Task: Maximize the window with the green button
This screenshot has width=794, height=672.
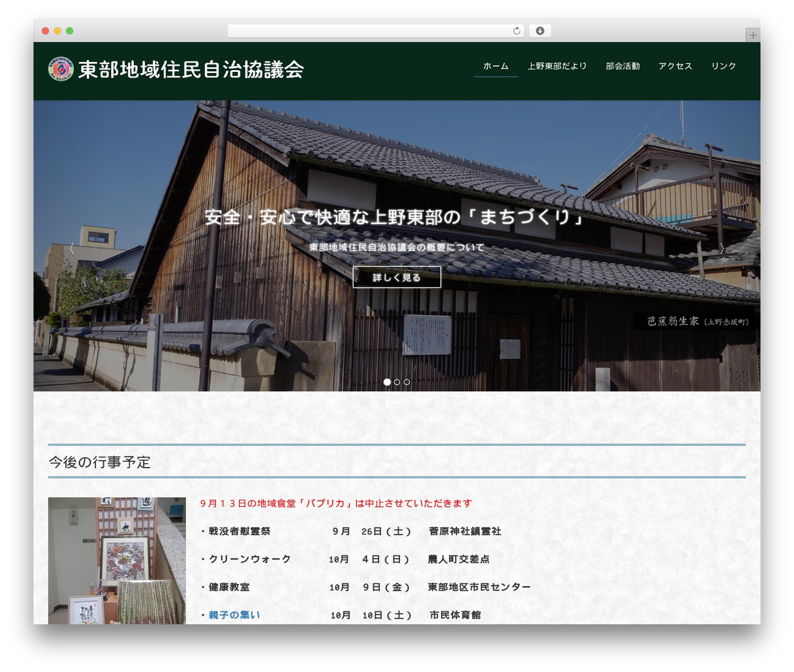Action: [x=69, y=30]
